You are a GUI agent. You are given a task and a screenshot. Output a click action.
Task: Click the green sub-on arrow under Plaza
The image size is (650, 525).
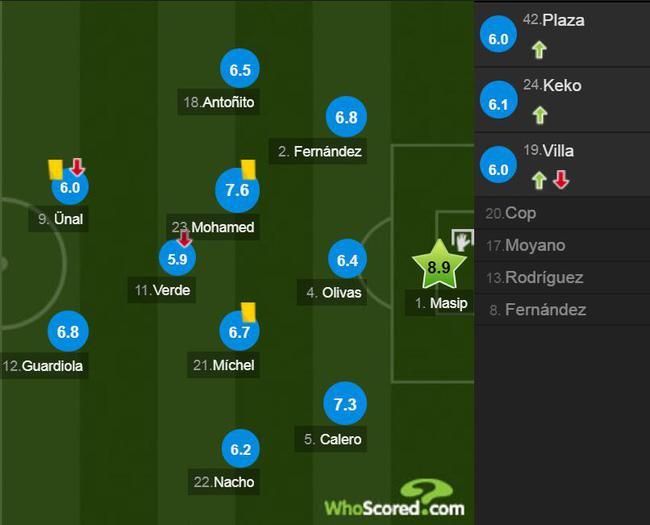pos(538,50)
